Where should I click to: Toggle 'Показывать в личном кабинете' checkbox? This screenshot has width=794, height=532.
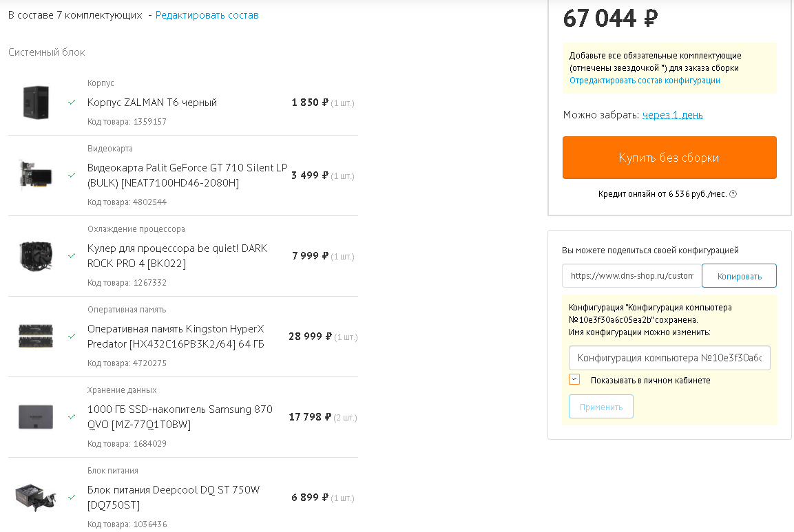coord(574,379)
